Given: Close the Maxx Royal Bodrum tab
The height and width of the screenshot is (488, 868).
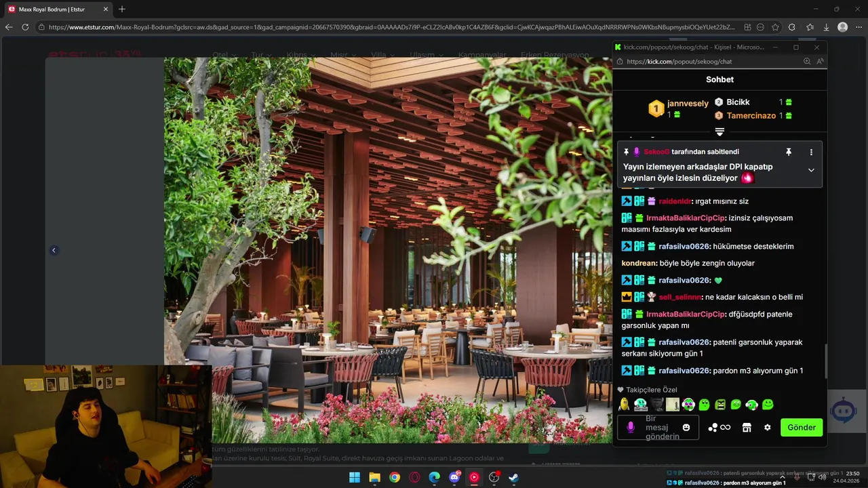Looking at the screenshot, I should tap(106, 9).
